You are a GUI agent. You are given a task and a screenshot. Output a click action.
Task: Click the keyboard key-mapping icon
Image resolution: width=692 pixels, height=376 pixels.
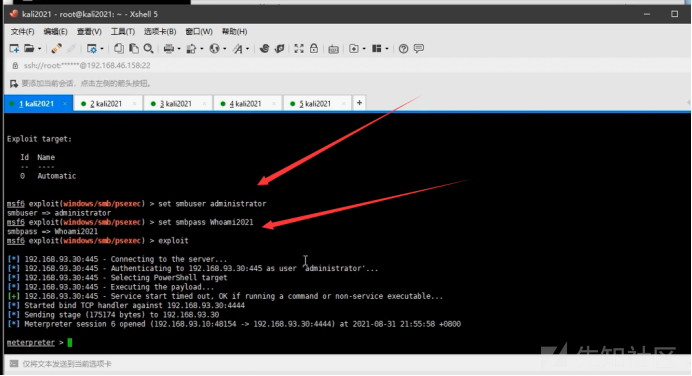334,49
